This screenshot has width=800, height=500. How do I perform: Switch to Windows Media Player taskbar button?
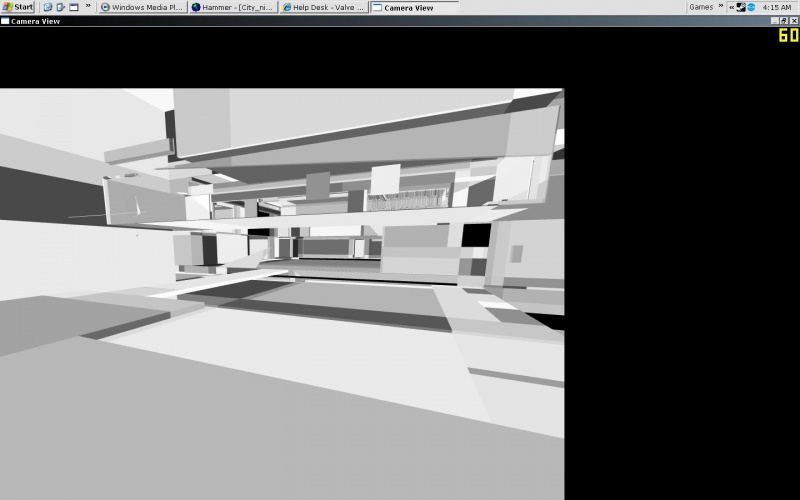[142, 7]
